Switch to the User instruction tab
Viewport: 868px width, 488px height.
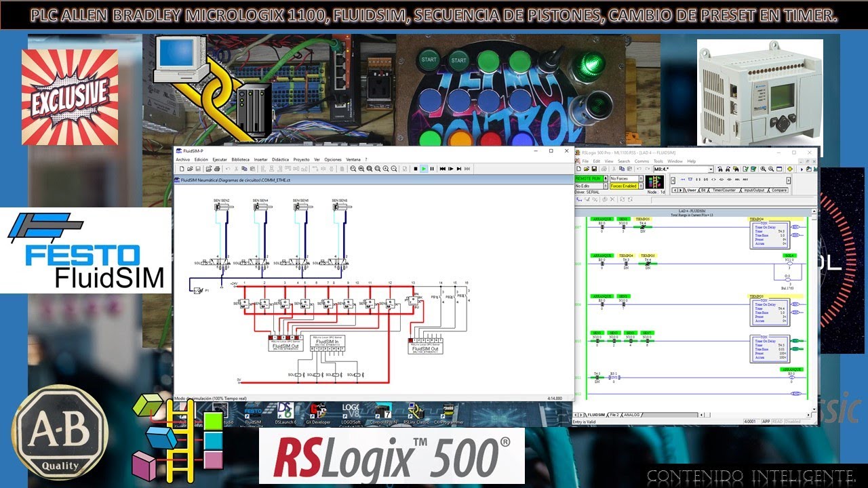click(691, 190)
